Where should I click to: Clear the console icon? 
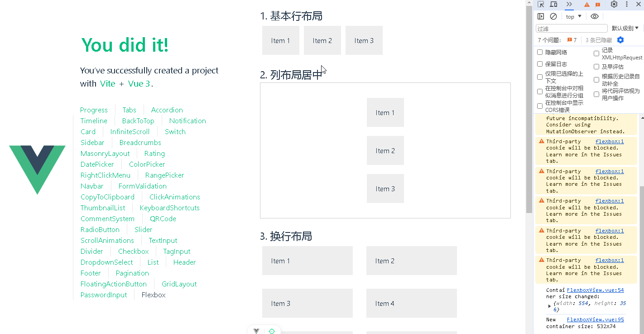pos(553,16)
